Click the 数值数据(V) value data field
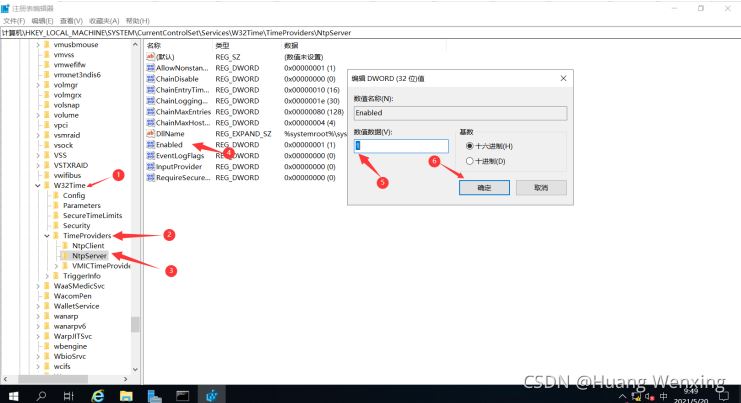Screen dimensions: 741x403 pos(401,146)
